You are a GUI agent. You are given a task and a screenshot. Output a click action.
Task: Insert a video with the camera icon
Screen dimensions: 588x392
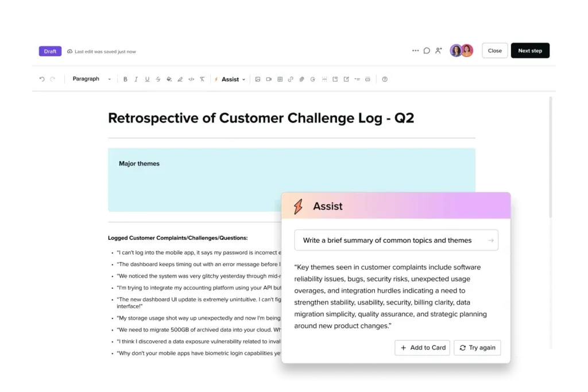pyautogui.click(x=269, y=79)
